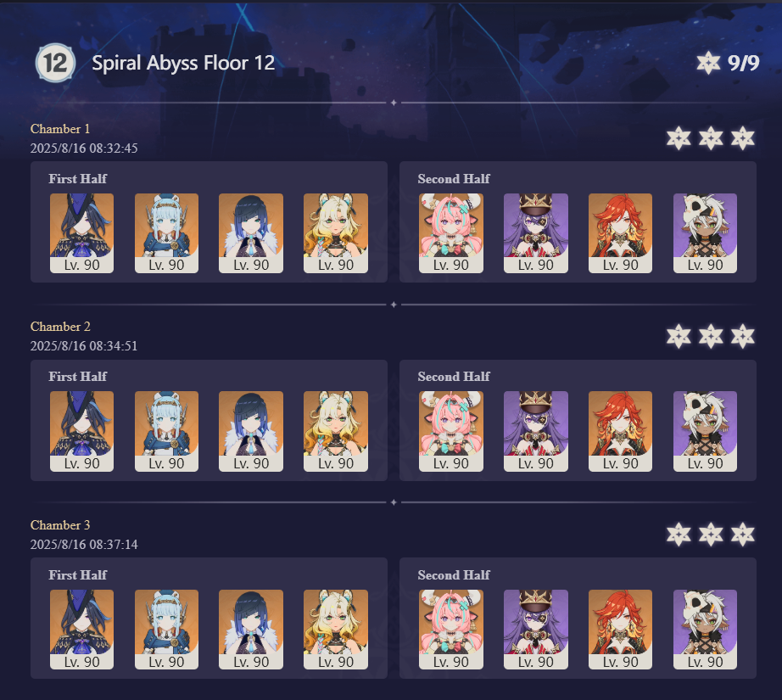782x700 pixels.
Task: Click the third star of Chamber 1
Action: tap(743, 138)
